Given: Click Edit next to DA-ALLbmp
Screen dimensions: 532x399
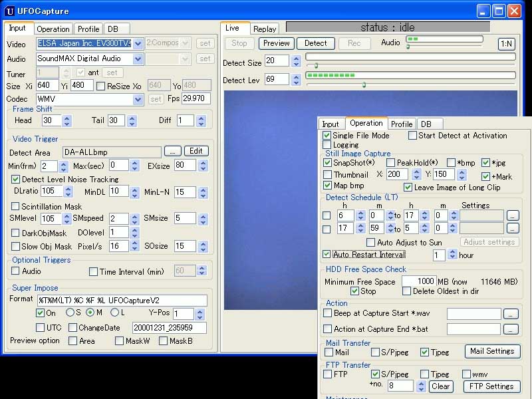Looking at the screenshot, I should [196, 151].
